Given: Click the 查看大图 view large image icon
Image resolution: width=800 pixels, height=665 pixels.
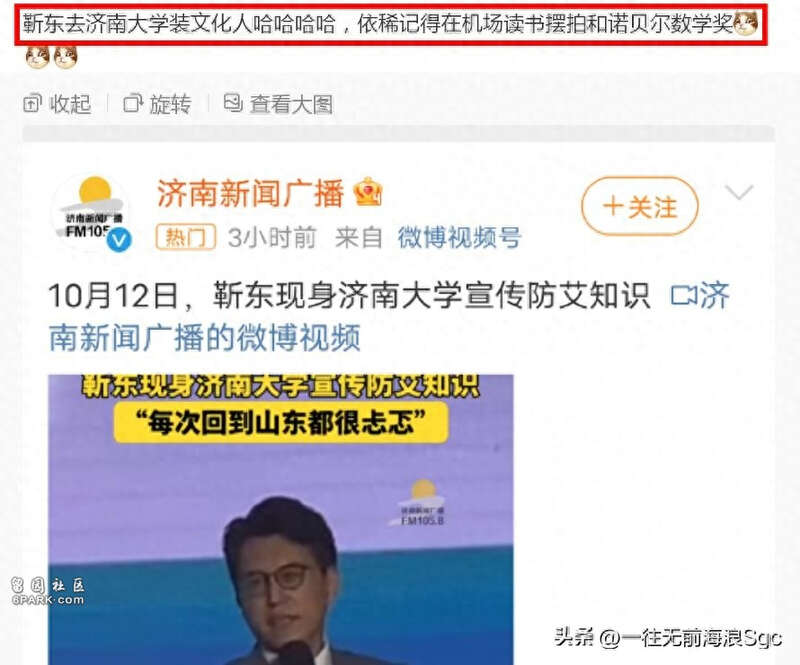Looking at the screenshot, I should point(233,103).
